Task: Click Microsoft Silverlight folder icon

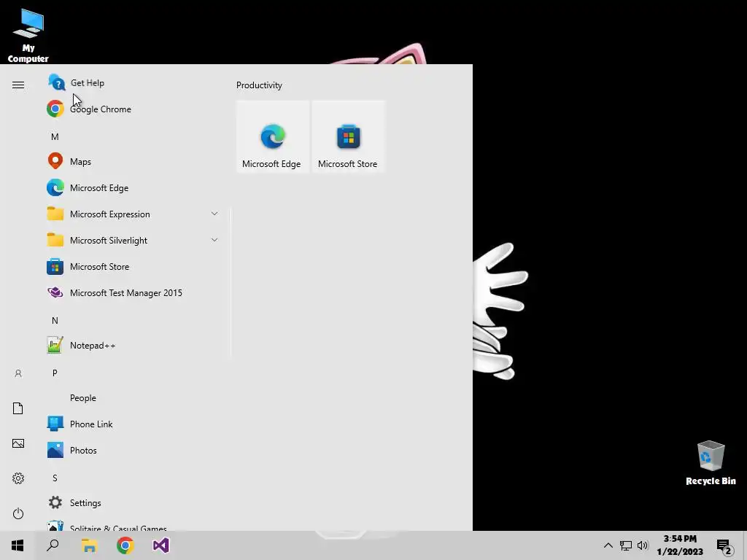Action: (55, 241)
